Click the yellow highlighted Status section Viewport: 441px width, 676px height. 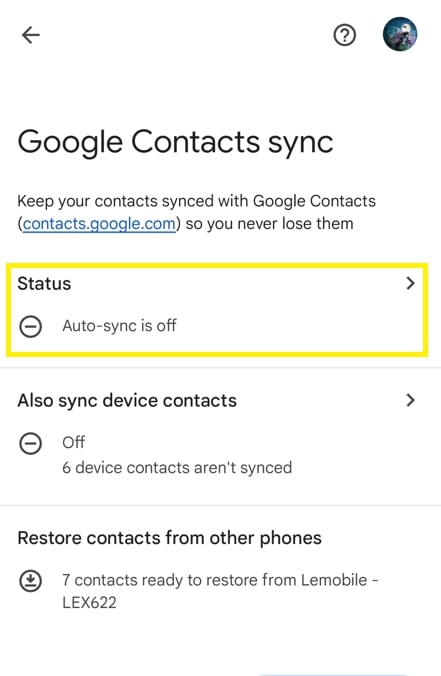[217, 310]
